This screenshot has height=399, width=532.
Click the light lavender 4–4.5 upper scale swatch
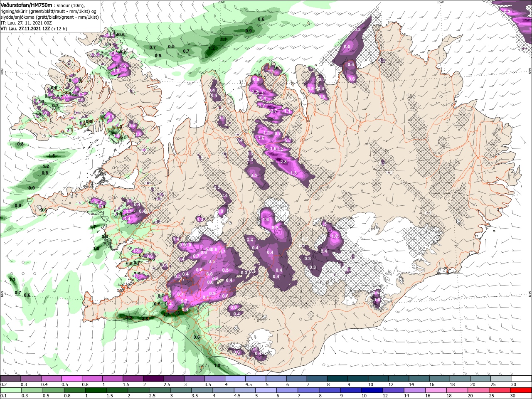tap(234, 379)
